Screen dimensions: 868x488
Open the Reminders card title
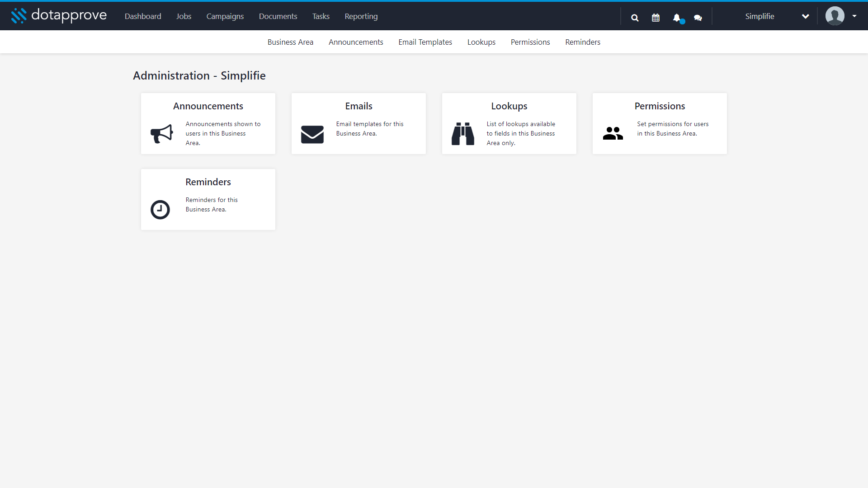point(208,182)
